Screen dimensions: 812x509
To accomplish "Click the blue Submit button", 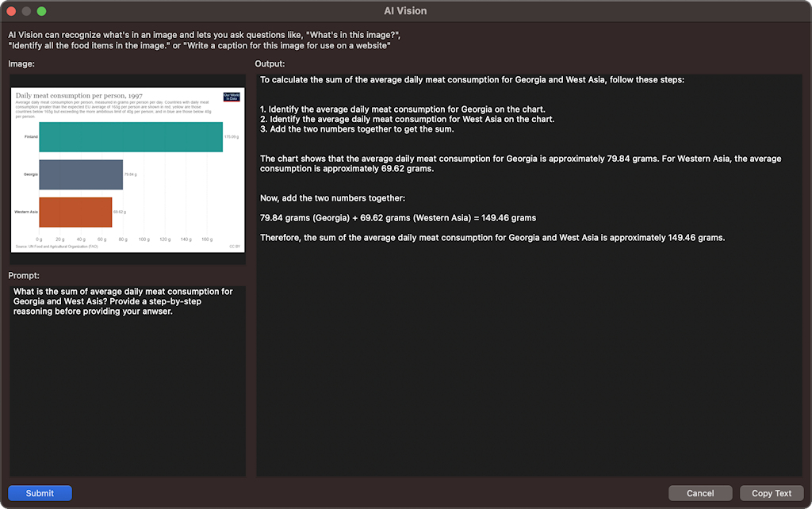I will point(40,493).
